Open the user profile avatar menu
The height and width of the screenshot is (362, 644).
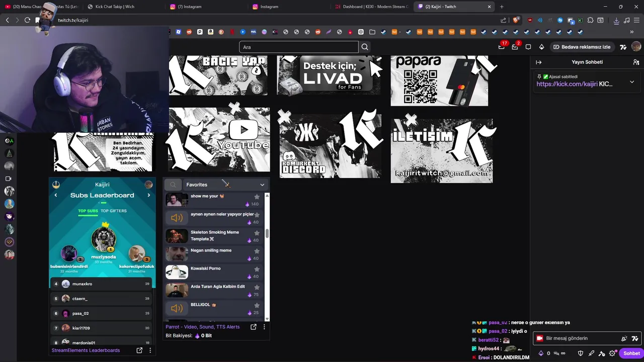click(636, 47)
